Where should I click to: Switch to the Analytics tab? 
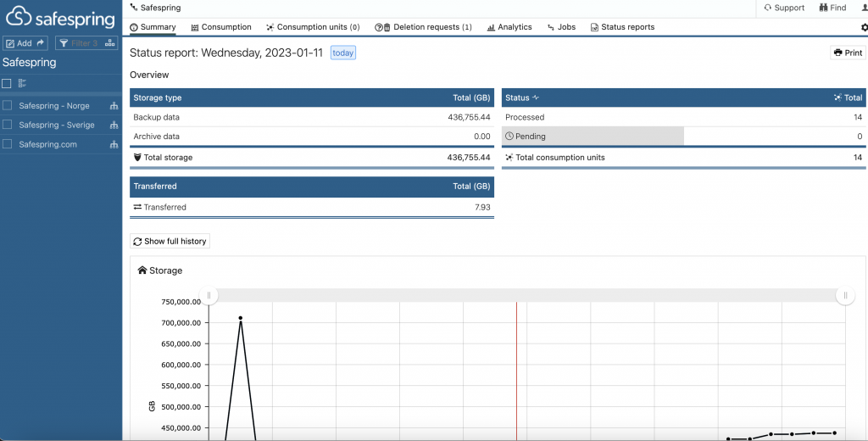click(509, 27)
